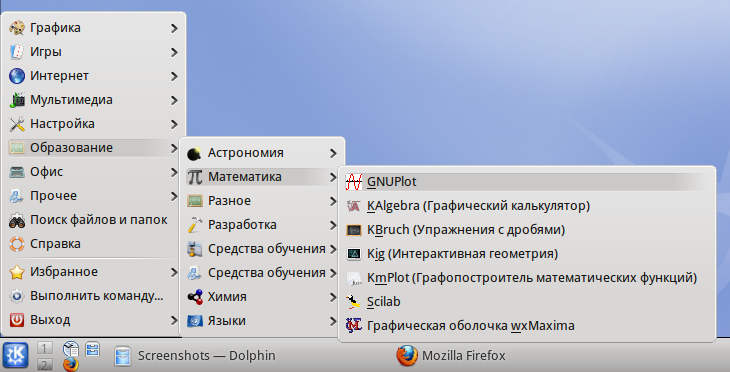Viewport: 730px width, 372px height.
Task: Click the KDE K launcher button
Action: (x=16, y=356)
